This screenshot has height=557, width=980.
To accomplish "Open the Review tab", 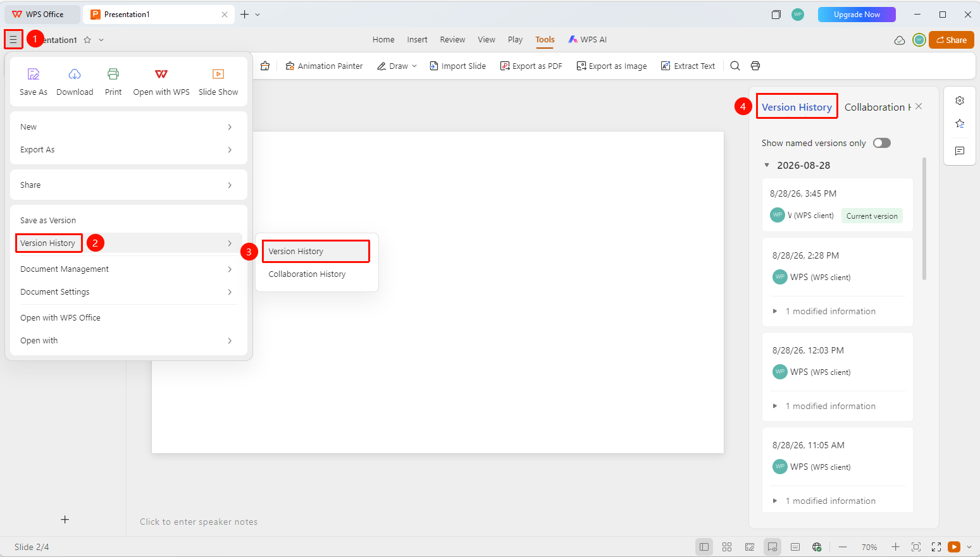I will point(452,40).
